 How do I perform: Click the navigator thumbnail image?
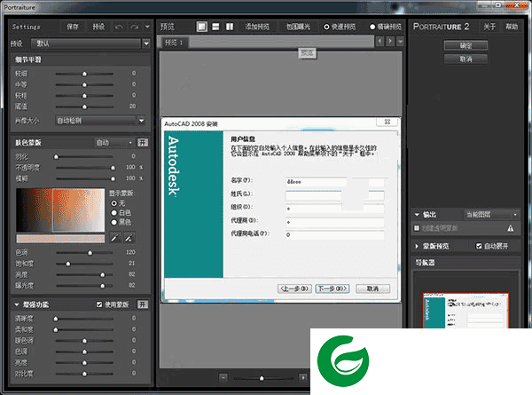pyautogui.click(x=466, y=311)
